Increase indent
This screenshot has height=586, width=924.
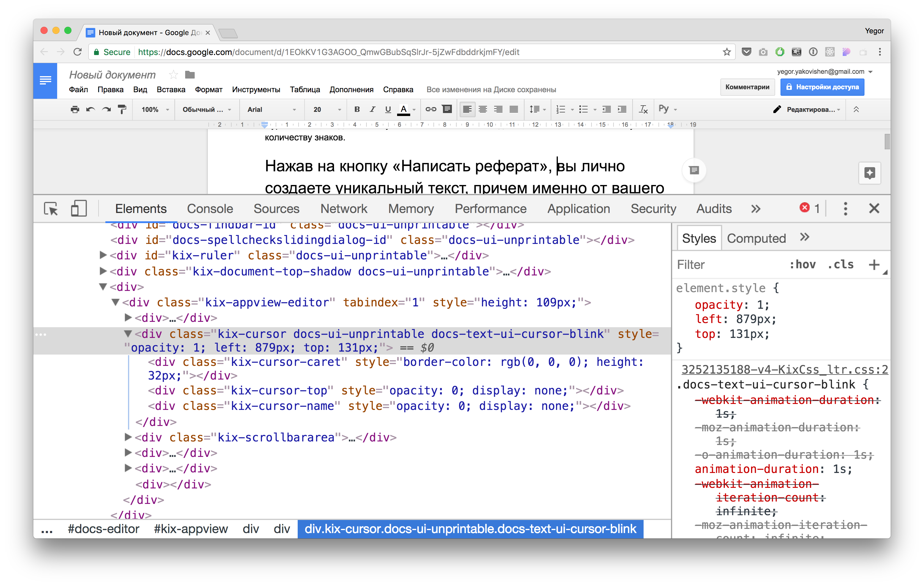tap(622, 109)
